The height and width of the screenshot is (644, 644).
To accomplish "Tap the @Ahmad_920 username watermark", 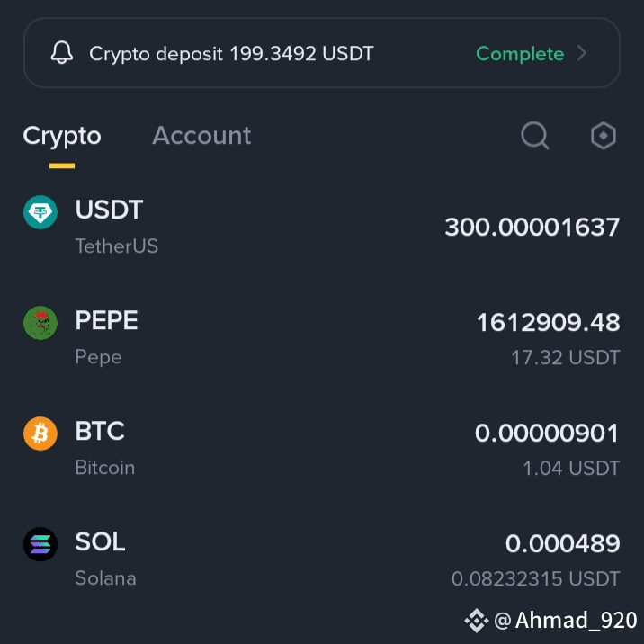I will [566, 620].
